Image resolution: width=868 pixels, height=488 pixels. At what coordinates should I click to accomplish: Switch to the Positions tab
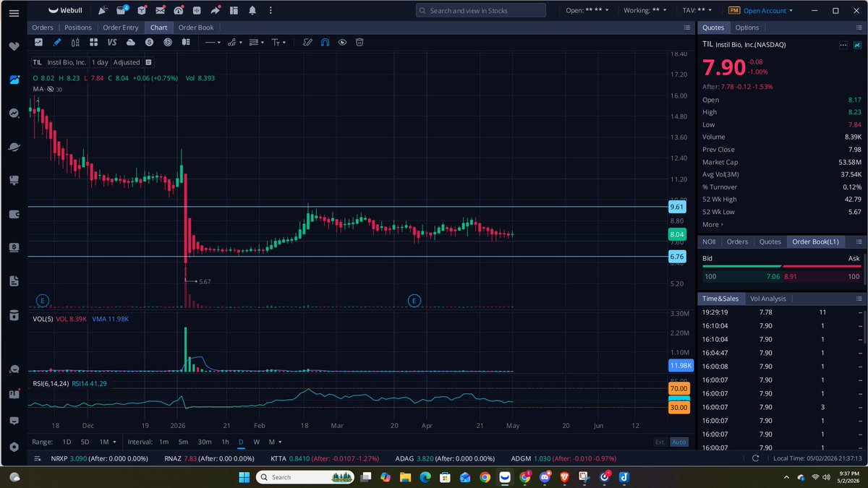click(78, 27)
